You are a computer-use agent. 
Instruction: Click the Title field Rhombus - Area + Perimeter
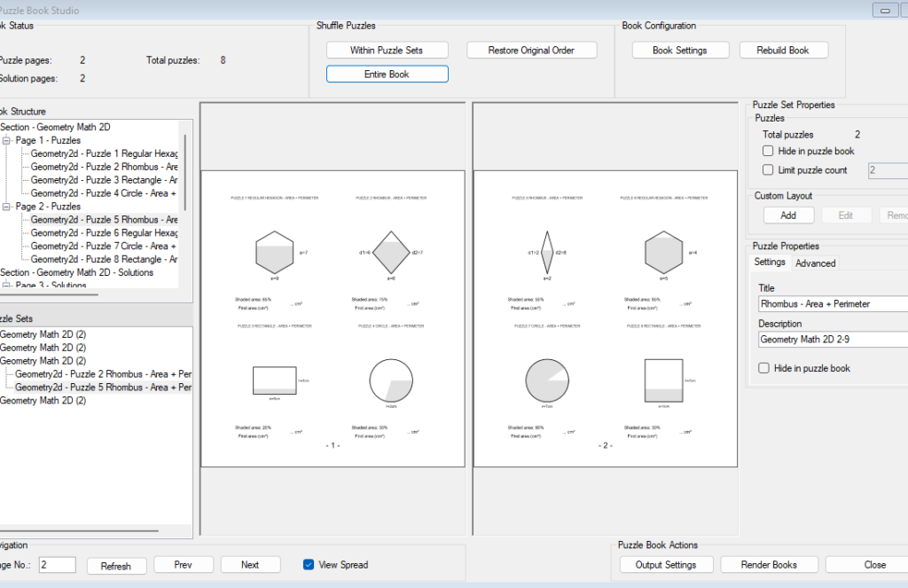click(833, 305)
